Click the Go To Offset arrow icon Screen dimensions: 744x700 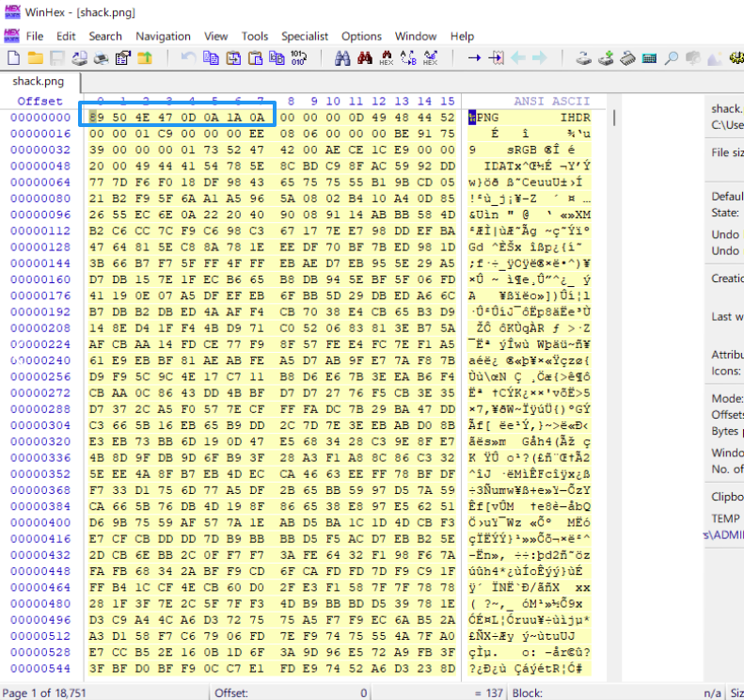click(x=474, y=58)
